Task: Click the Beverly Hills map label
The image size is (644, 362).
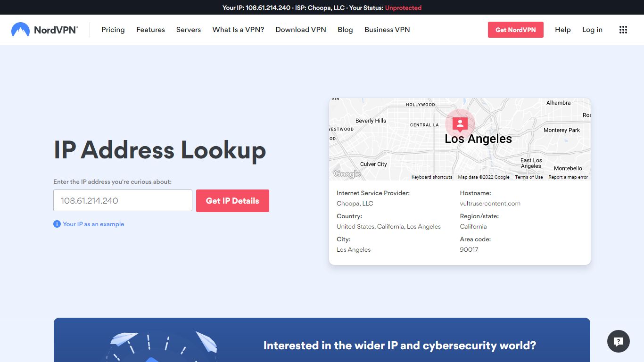Action: 371,121
